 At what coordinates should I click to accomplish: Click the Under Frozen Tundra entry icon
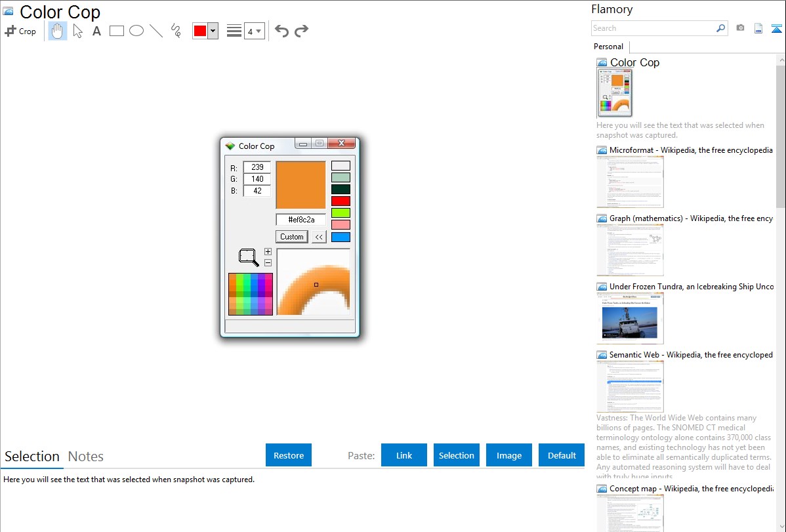click(602, 287)
